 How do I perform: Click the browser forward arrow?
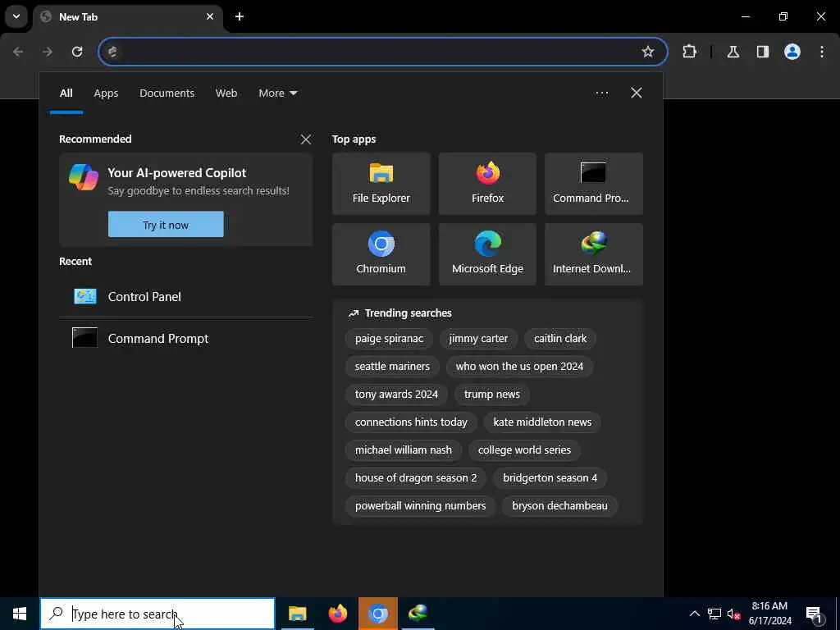pyautogui.click(x=48, y=52)
